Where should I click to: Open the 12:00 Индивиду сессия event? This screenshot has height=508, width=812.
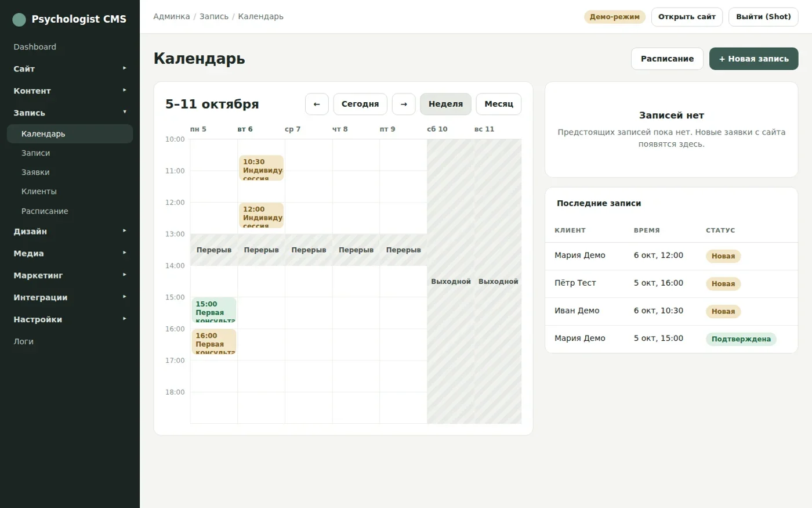(x=261, y=215)
